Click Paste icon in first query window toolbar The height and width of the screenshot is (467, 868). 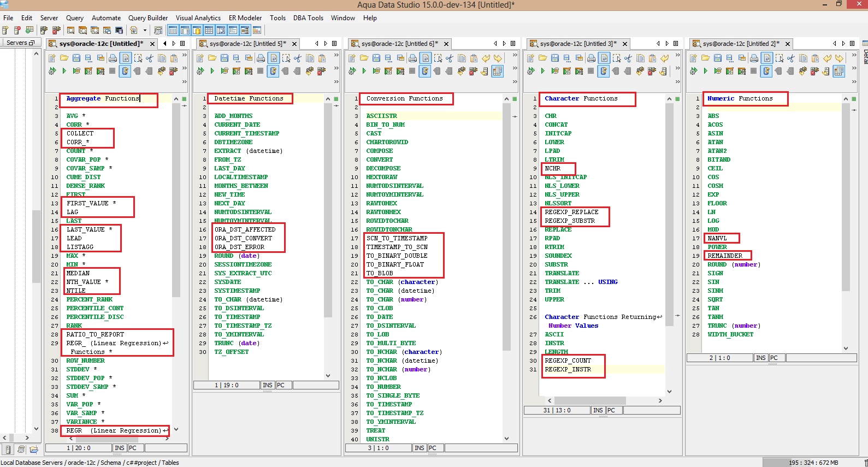click(174, 58)
